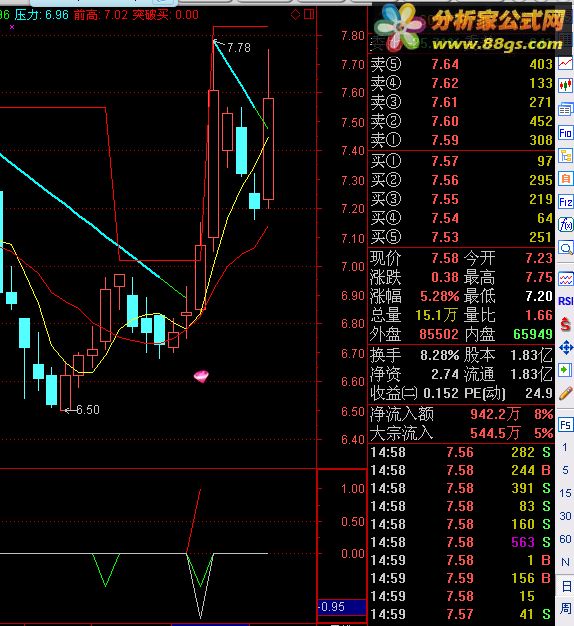574x626 pixels.
Task: Click the 6.50 low price label
Action: click(x=88, y=410)
